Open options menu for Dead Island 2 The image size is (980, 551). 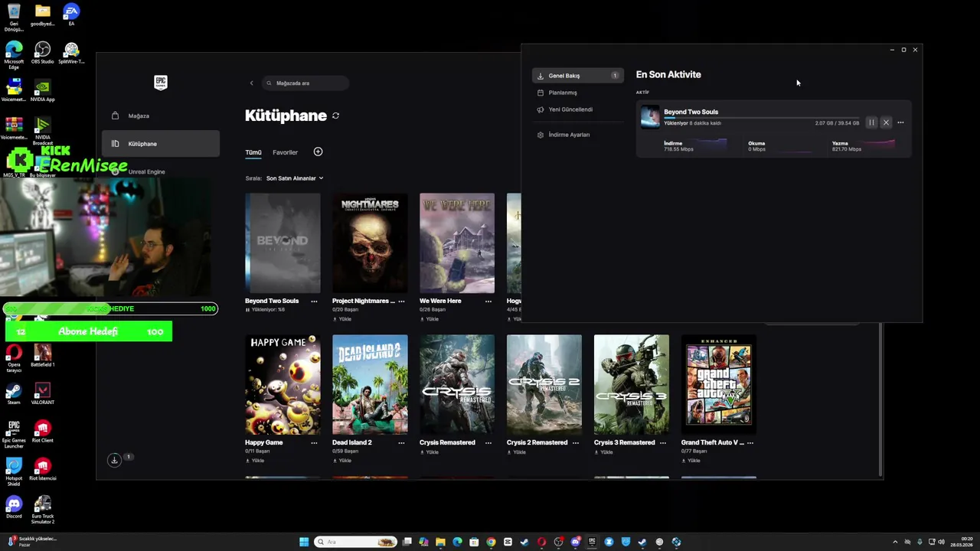pos(401,442)
